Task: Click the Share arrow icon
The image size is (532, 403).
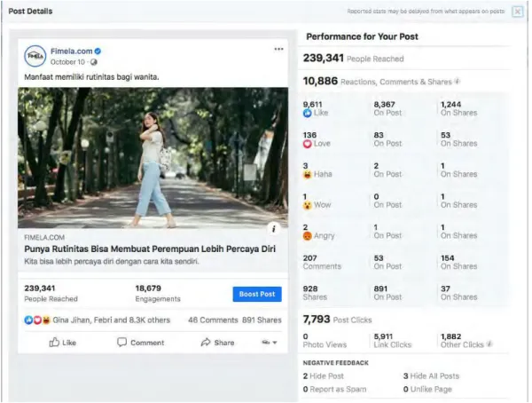Action: (206, 342)
